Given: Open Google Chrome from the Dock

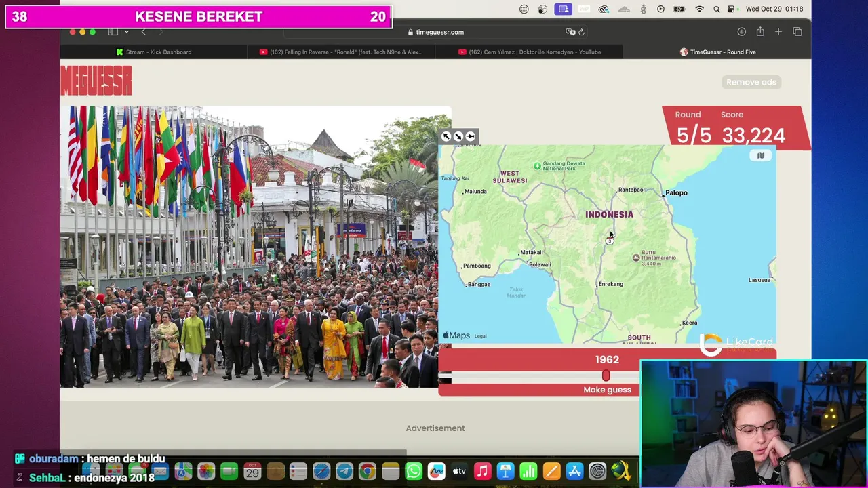Looking at the screenshot, I should click(367, 471).
